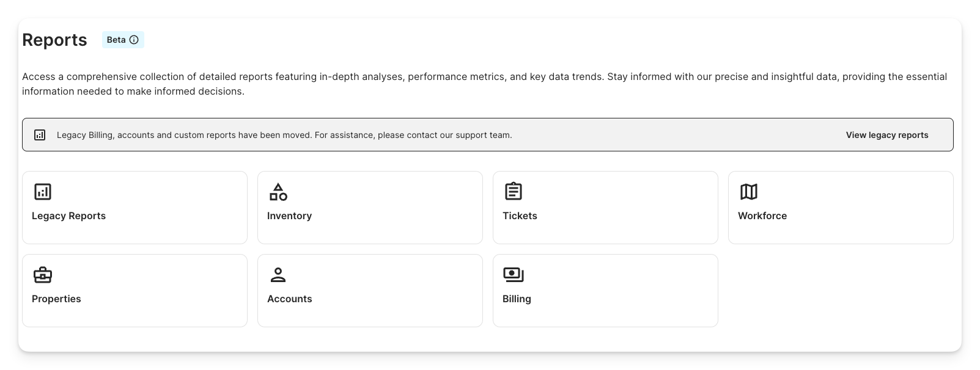Viewport: 980px width, 370px height.
Task: Click the chart icon in legacy notice banner
Action: 40,135
